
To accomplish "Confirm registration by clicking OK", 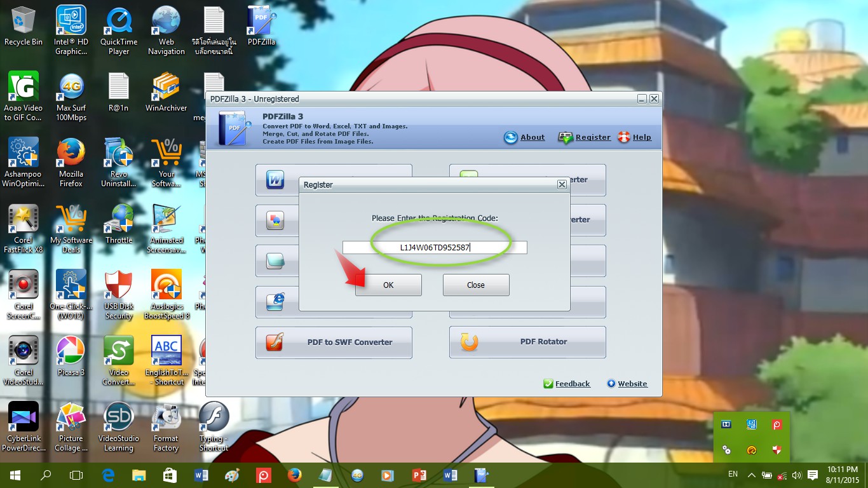I will (x=388, y=285).
